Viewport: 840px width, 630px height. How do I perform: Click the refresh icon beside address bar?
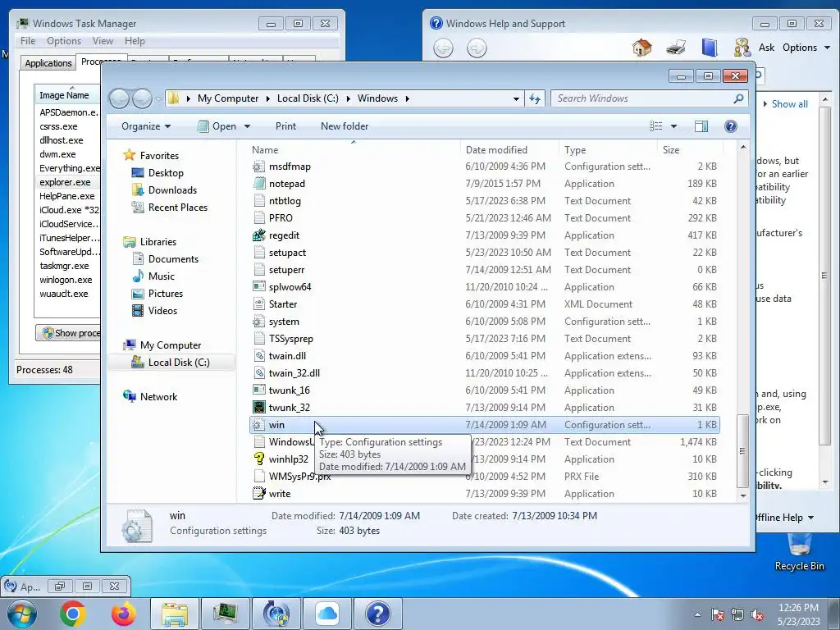click(x=535, y=98)
